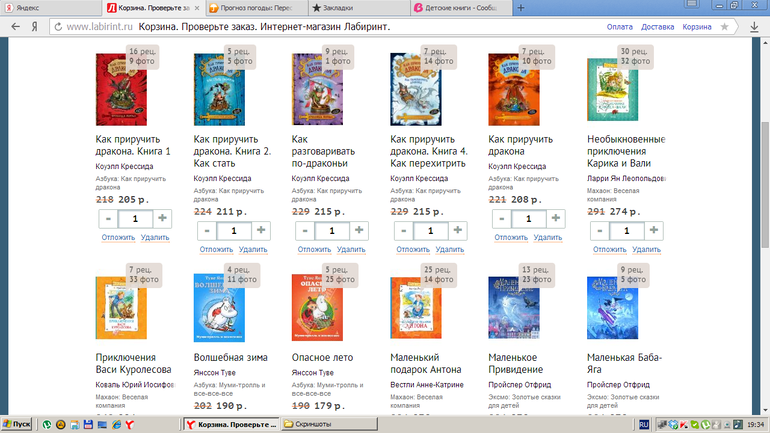
Task: Click quantity field for 'Книга 4'
Action: [429, 230]
